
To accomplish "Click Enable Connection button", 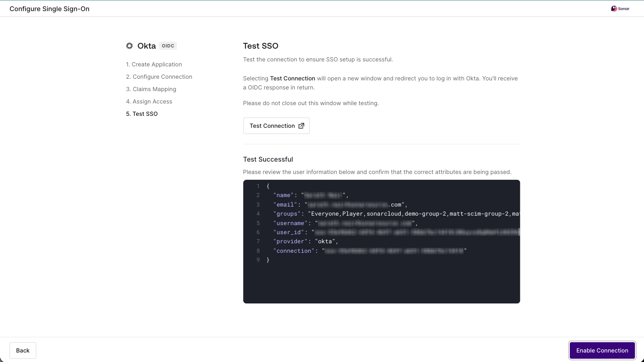I will tap(602, 350).
